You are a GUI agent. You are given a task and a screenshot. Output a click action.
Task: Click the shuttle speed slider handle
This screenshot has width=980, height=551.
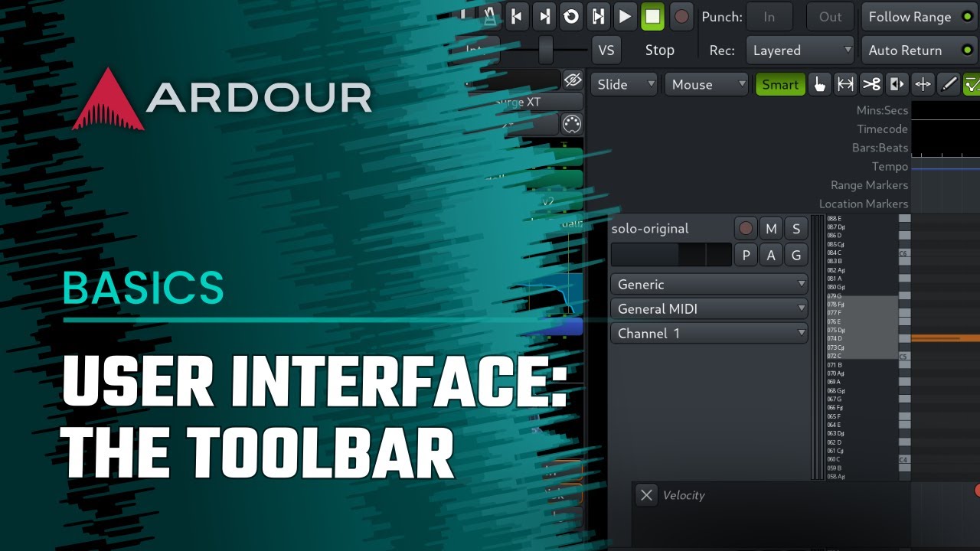click(x=545, y=51)
